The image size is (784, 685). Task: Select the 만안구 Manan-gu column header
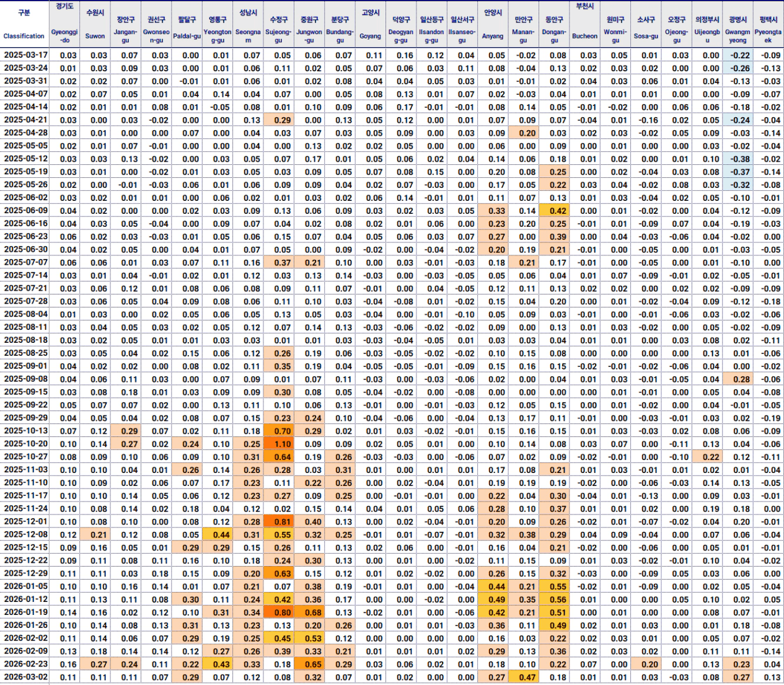(x=524, y=24)
